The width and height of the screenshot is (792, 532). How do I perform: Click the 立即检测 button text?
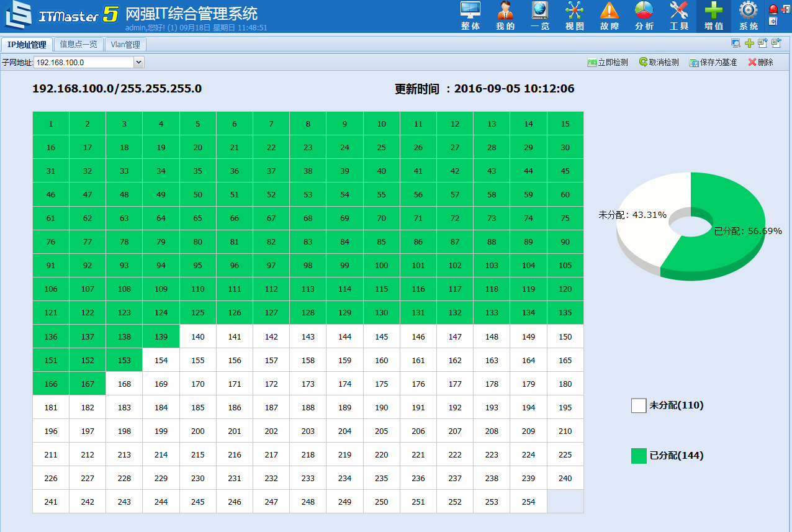(x=613, y=62)
